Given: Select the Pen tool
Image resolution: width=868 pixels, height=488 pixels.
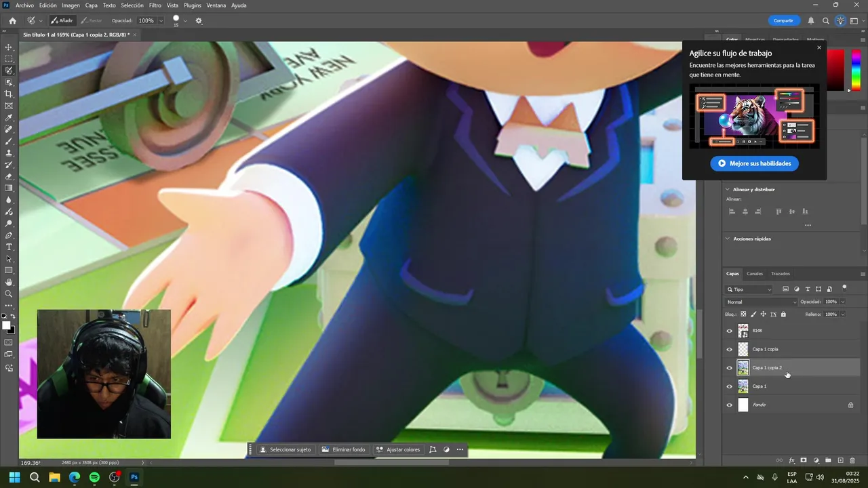Looking at the screenshot, I should coord(9,235).
